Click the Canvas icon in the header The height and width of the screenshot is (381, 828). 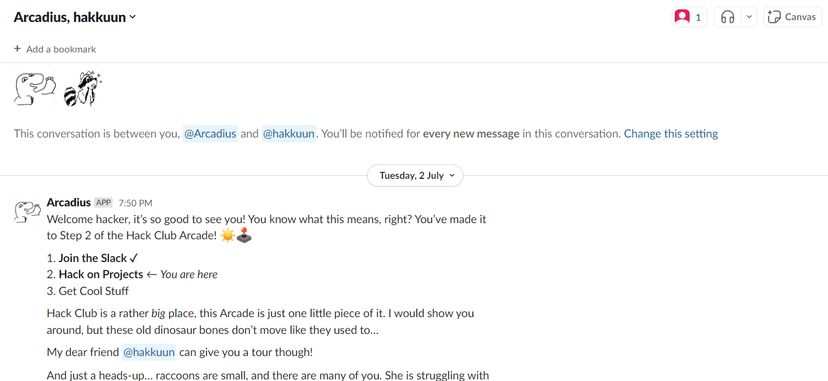(774, 17)
